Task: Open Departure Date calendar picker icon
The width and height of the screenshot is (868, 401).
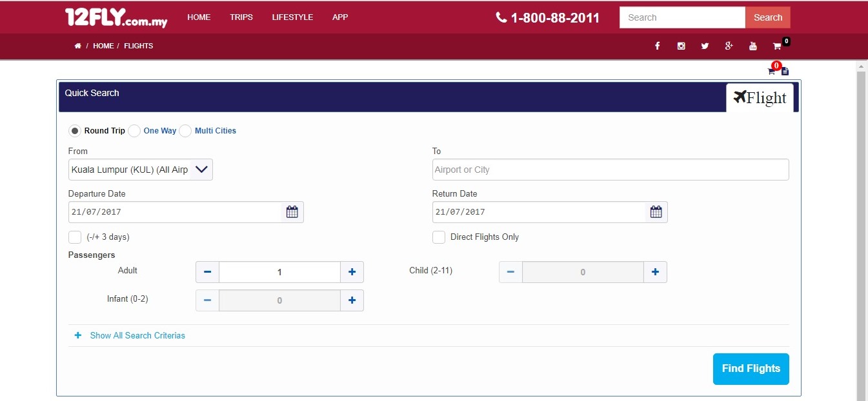Action: [x=292, y=212]
